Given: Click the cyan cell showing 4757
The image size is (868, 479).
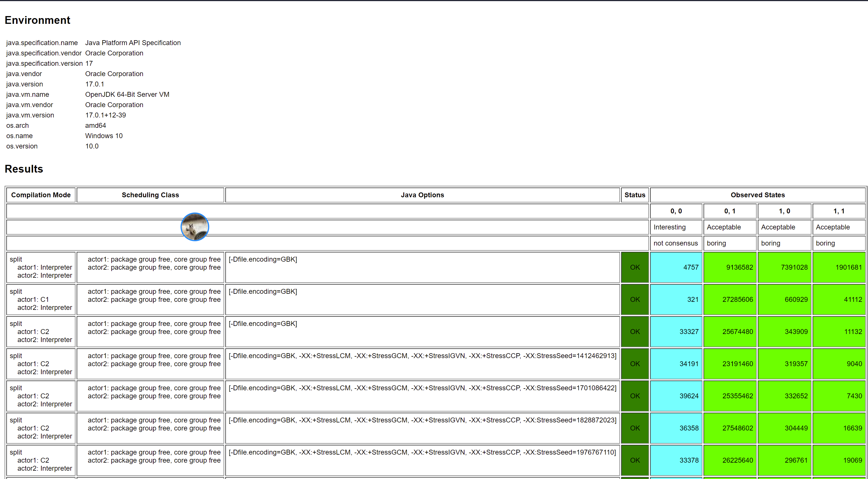Looking at the screenshot, I should [676, 267].
